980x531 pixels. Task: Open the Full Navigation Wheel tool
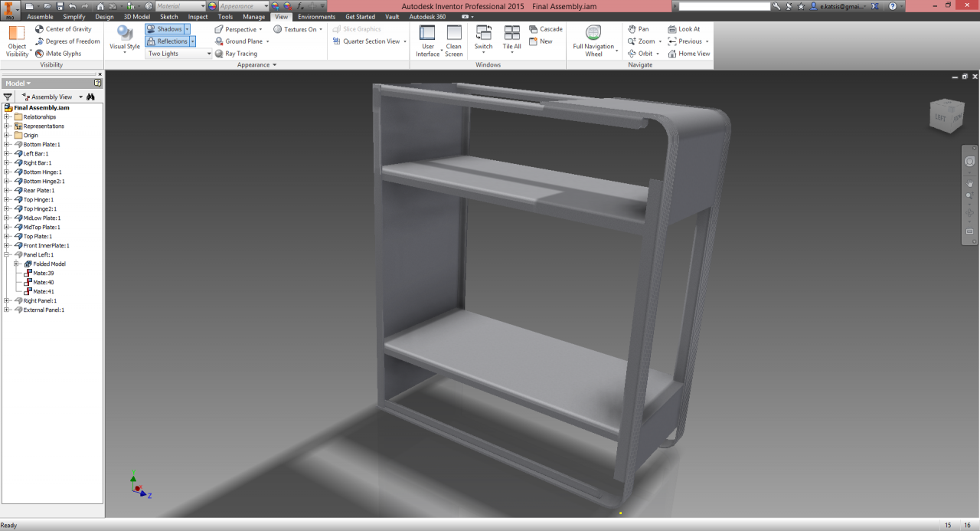click(x=593, y=34)
